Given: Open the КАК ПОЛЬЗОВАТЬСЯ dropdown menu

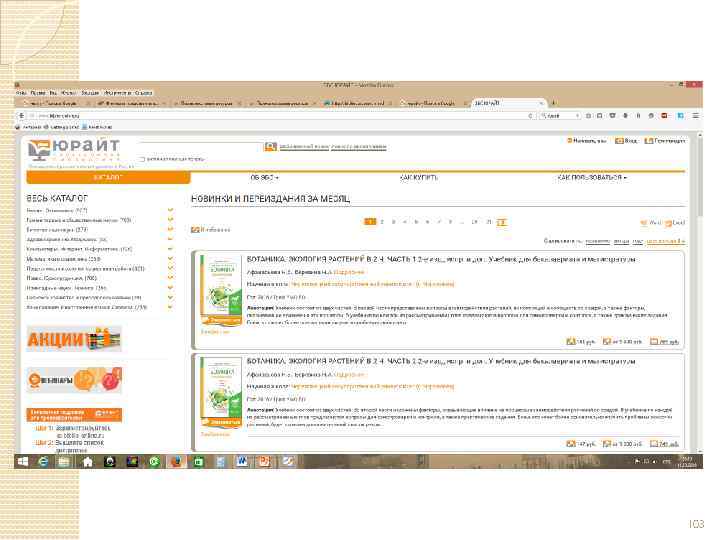Looking at the screenshot, I should coord(592,177).
